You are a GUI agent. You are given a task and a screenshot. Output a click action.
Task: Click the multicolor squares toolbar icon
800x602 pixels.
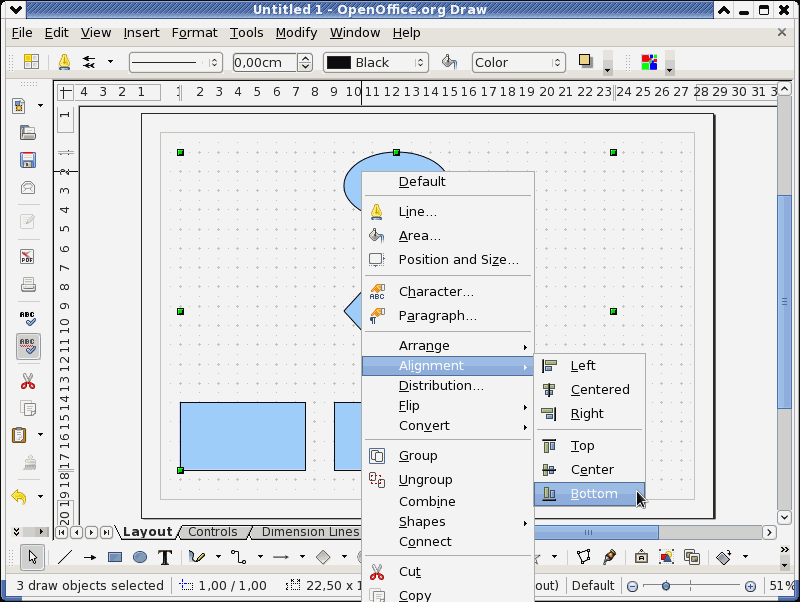point(649,62)
